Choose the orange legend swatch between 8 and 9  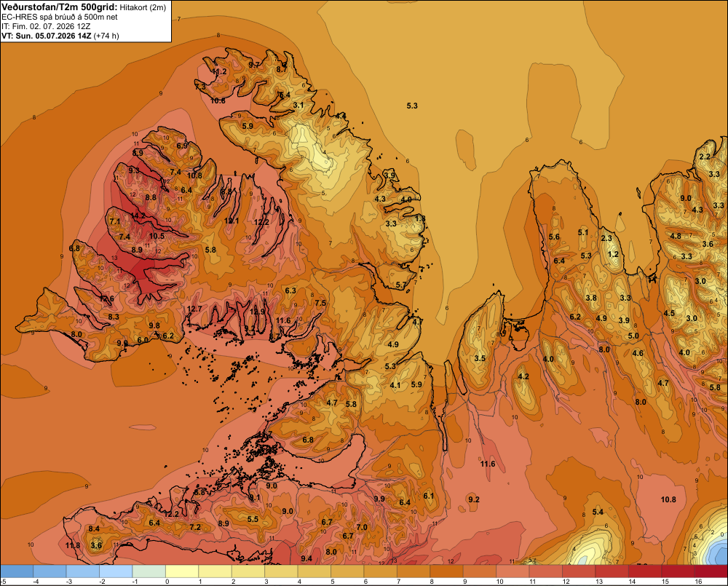pyautogui.click(x=447, y=571)
